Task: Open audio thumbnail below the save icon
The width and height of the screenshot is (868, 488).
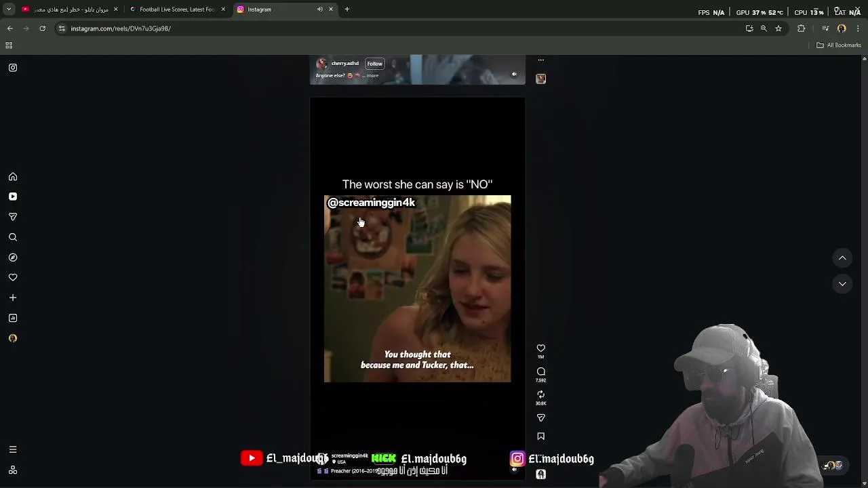Action: point(540,474)
